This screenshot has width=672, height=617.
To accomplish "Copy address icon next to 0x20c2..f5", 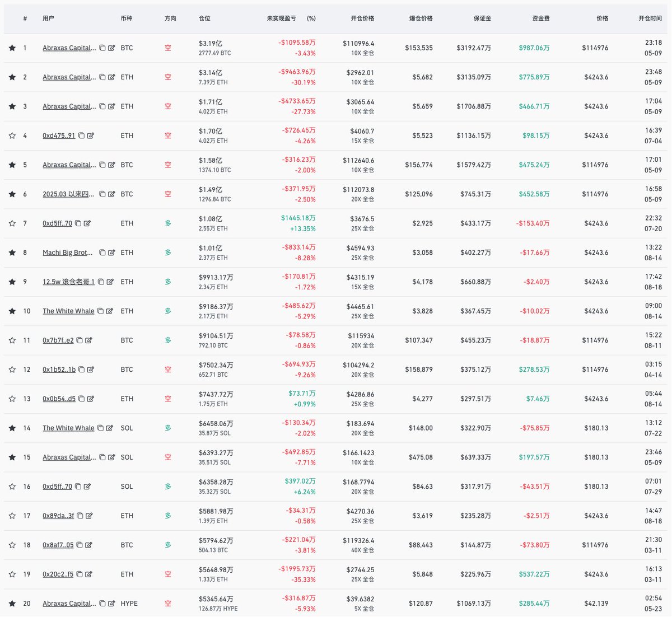I will coord(80,574).
